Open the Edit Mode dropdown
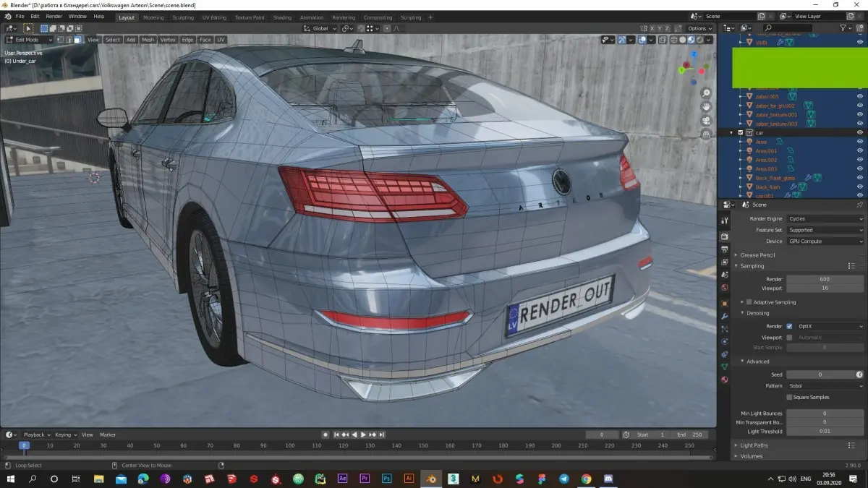868x488 pixels. 30,40
